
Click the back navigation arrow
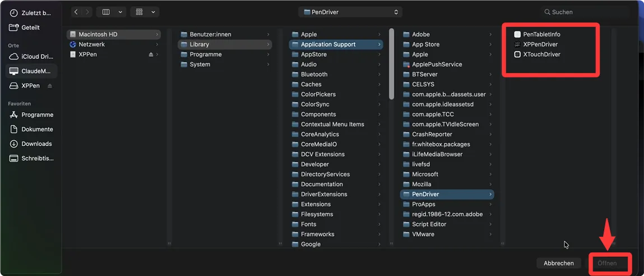(76, 12)
